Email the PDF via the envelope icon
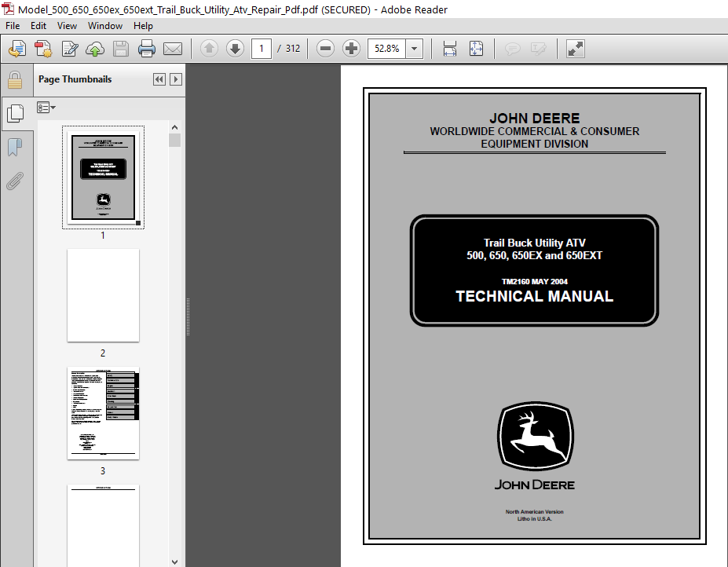The image size is (728, 567). pyautogui.click(x=173, y=49)
